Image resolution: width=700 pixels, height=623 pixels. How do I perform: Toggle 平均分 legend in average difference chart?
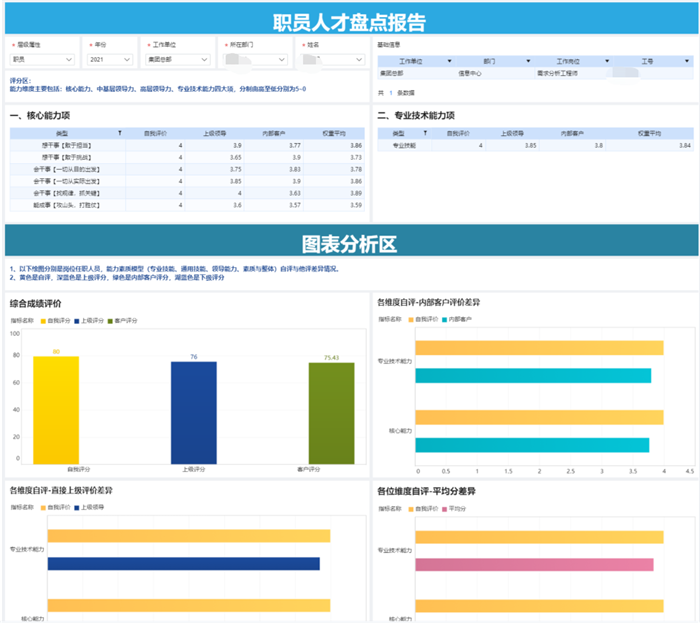tap(457, 508)
